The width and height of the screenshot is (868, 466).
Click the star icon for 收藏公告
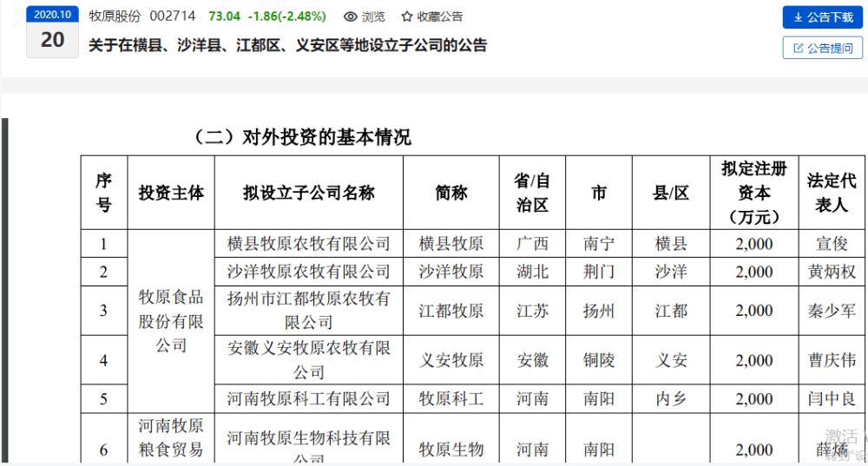pos(407,16)
